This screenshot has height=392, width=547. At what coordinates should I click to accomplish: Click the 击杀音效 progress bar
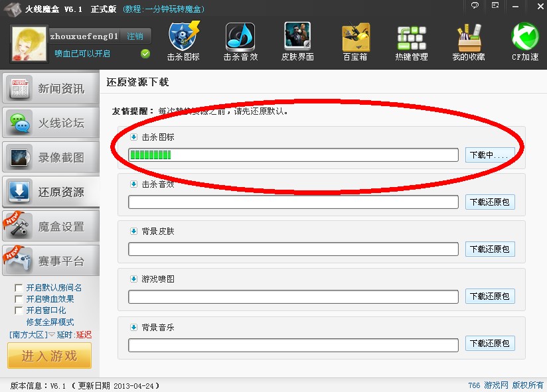click(293, 202)
